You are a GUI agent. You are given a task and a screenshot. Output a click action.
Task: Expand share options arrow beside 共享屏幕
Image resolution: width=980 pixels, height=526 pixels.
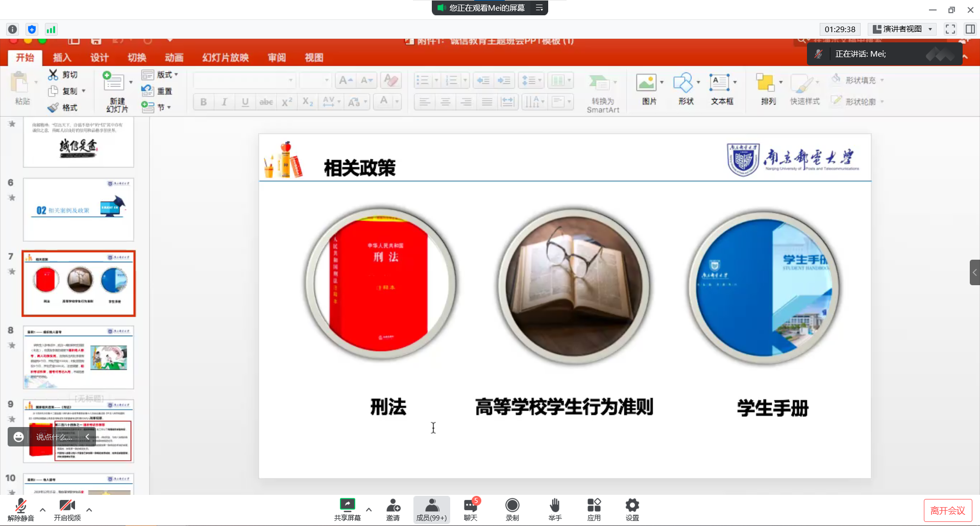click(369, 509)
